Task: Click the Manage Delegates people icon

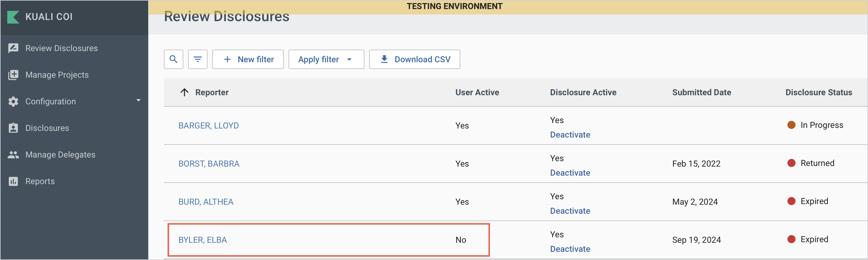Action: pyautogui.click(x=13, y=154)
